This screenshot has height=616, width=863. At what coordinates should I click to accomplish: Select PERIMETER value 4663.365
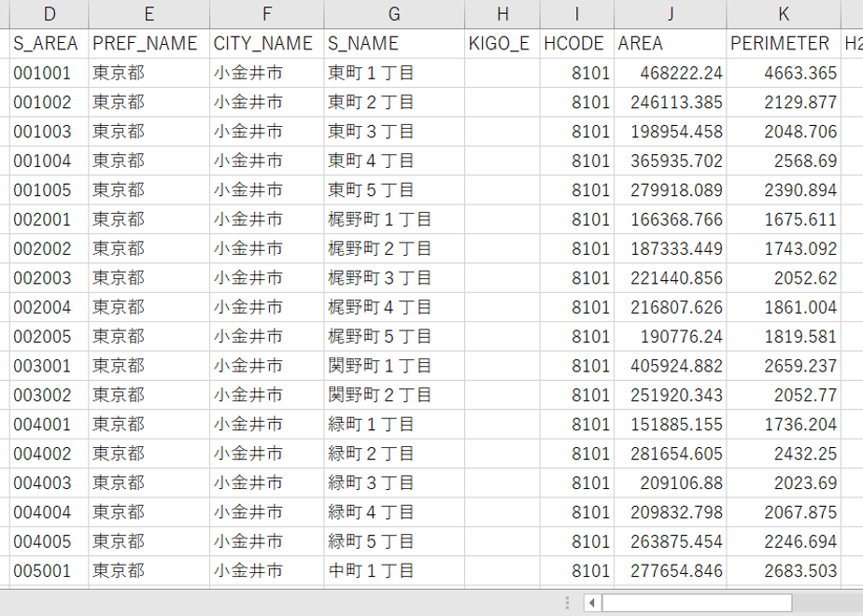[784, 73]
